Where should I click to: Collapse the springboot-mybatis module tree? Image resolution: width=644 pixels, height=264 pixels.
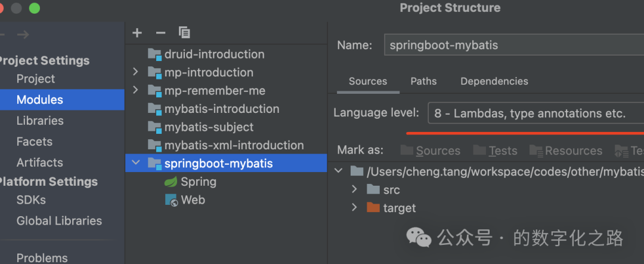tap(135, 163)
